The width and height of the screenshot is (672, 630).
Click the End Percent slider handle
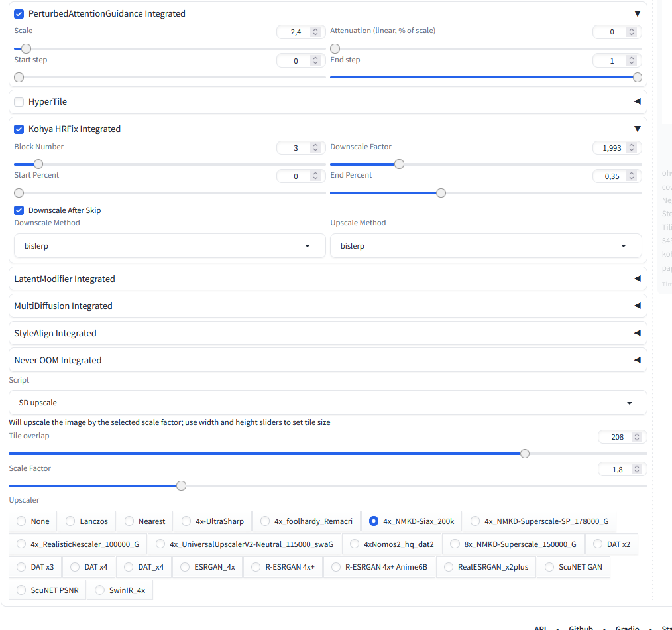pyautogui.click(x=441, y=193)
